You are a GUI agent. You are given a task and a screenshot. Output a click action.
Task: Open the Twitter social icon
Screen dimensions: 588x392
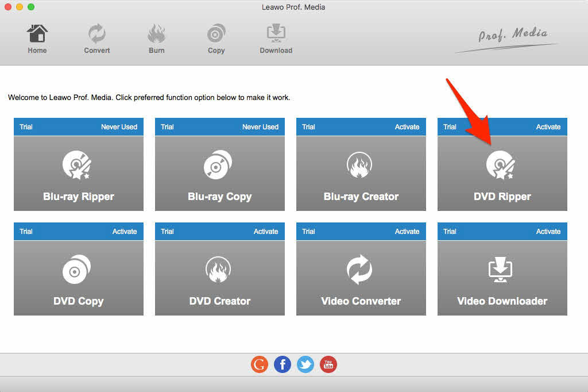click(305, 364)
